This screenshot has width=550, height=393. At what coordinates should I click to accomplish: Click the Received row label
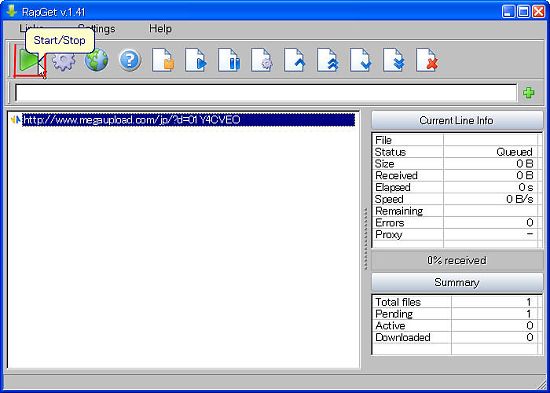(396, 175)
